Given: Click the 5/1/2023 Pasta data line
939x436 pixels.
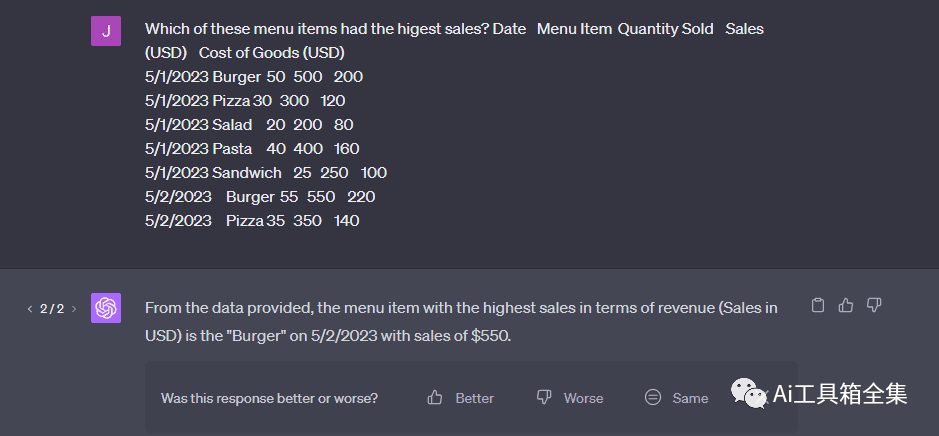Looking at the screenshot, I should point(252,149).
